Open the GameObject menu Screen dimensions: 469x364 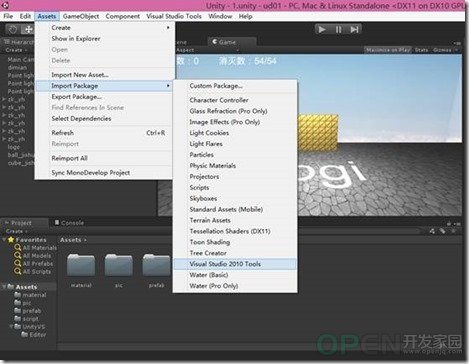tap(81, 16)
